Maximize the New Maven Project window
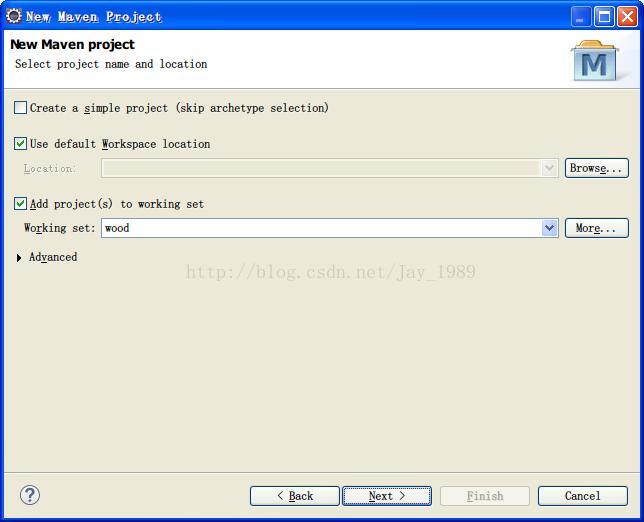This screenshot has height=522, width=644. pos(605,17)
